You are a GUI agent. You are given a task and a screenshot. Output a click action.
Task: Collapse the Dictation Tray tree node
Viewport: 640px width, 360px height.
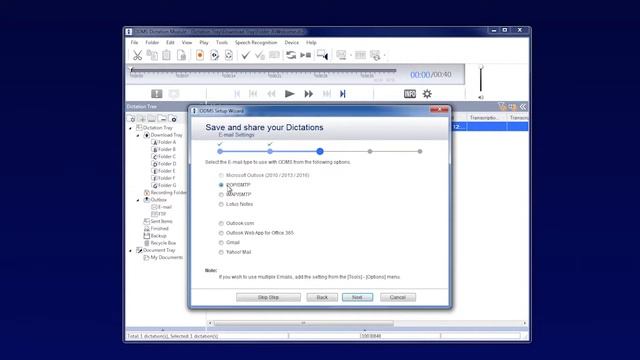click(x=131, y=128)
